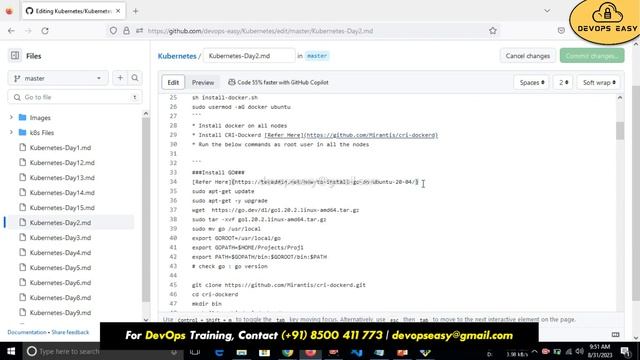
Task: Open the Pocket save icon
Action: [561, 31]
